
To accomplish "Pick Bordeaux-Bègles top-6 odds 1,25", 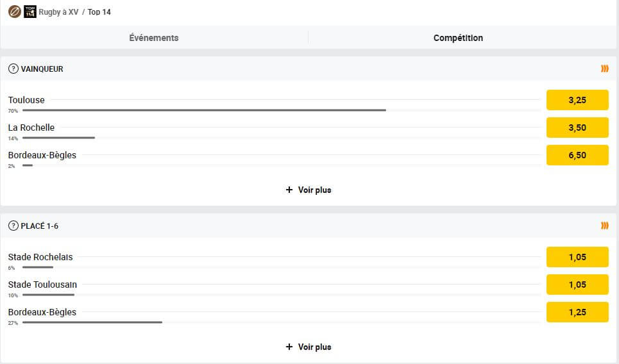I will click(x=577, y=312).
